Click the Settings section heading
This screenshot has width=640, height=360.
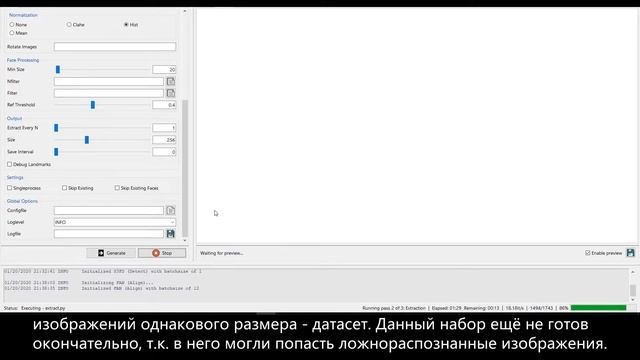[15, 178]
